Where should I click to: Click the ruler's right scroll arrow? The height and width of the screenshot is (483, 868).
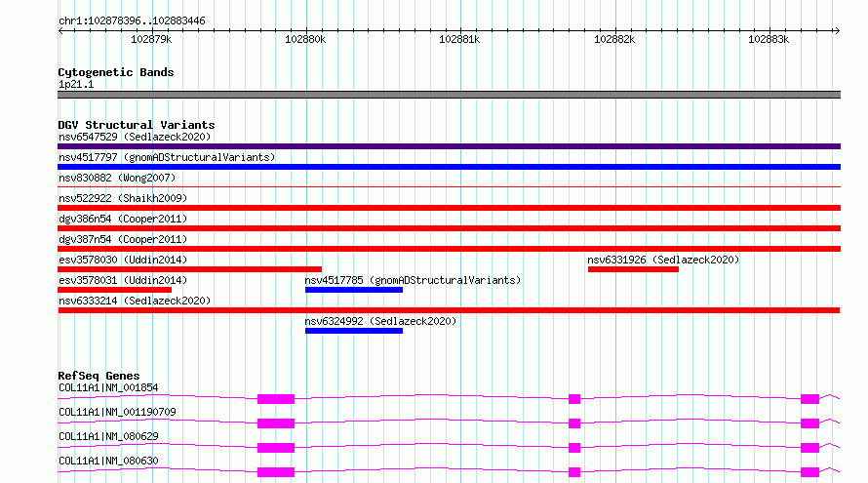(x=837, y=31)
